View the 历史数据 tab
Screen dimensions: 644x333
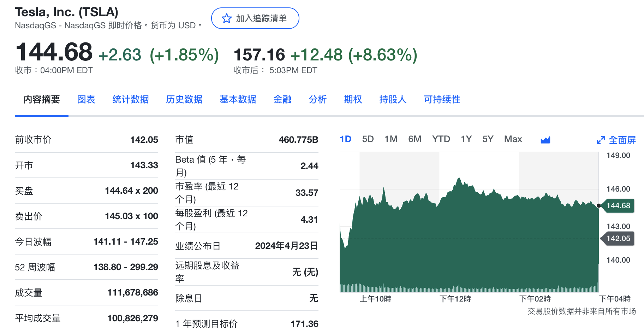pyautogui.click(x=184, y=100)
